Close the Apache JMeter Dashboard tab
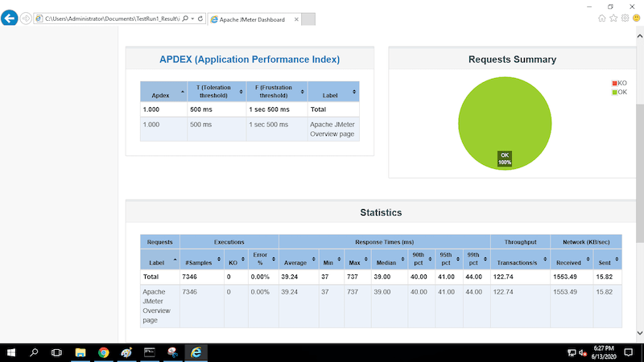Screen dimensions: 644x362 pyautogui.click(x=296, y=19)
